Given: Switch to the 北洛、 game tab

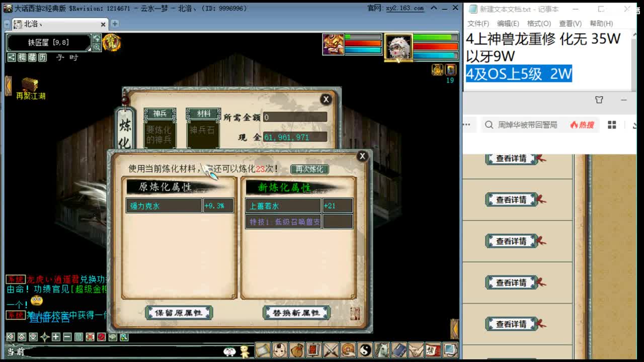Looking at the screenshot, I should pyautogui.click(x=59, y=24).
